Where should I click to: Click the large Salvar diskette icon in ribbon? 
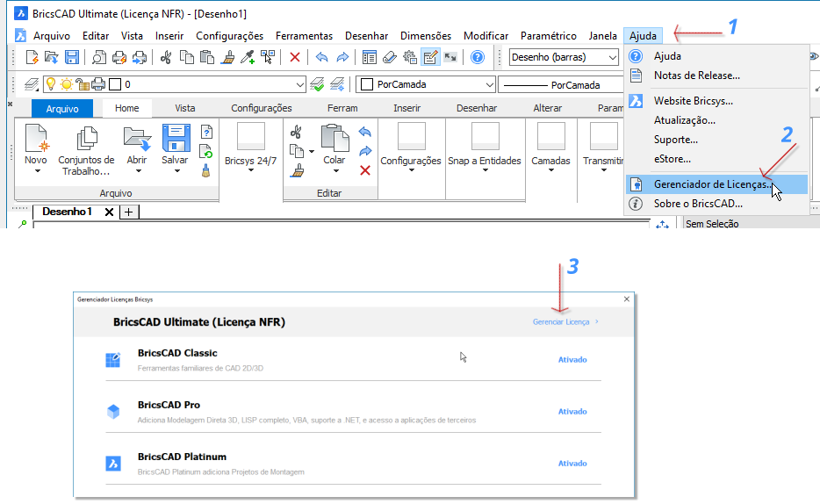click(x=176, y=138)
